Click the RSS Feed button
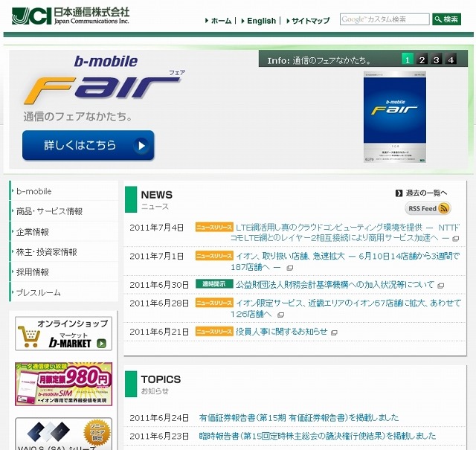The width and height of the screenshot is (476, 450). coord(428,208)
